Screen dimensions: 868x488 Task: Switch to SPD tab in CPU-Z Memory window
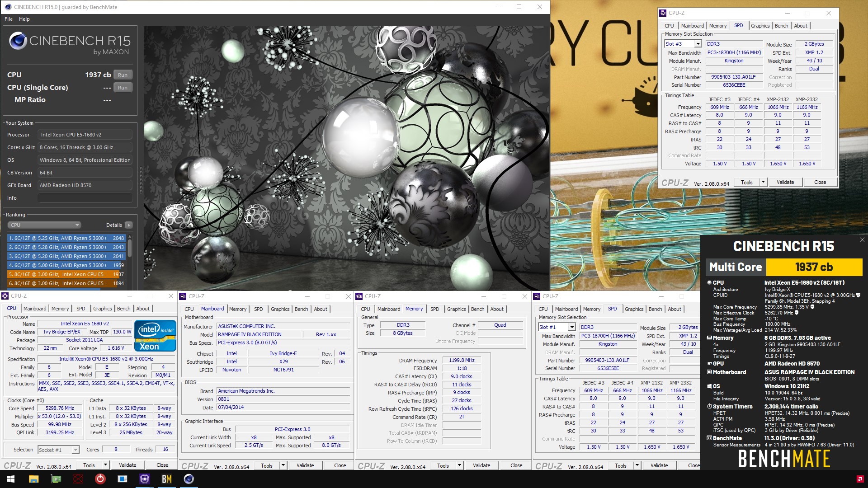point(434,309)
